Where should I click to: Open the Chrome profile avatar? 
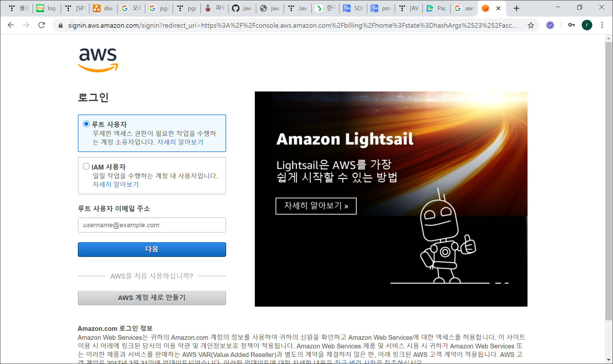[587, 25]
